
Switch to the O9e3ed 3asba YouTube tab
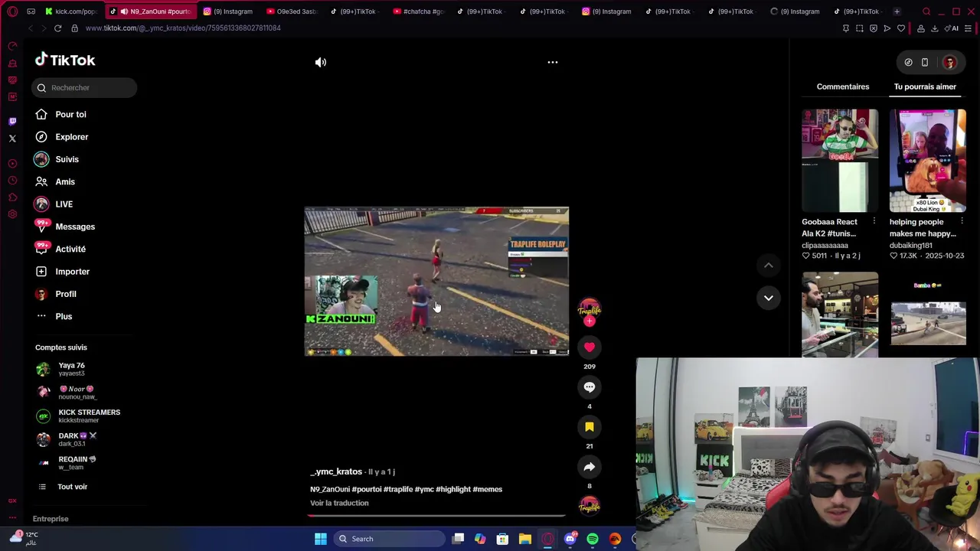pos(291,11)
